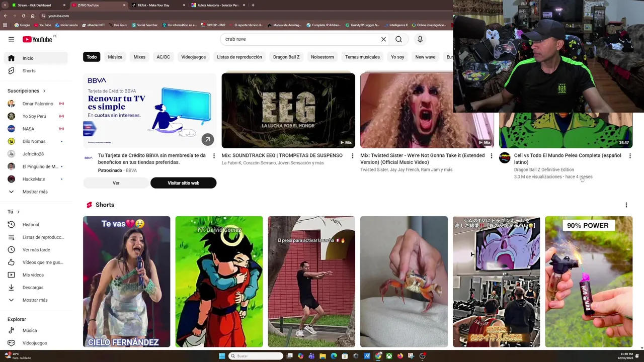Clear the search box with the X
Viewport: 644px width, 362px height.
(x=383, y=39)
